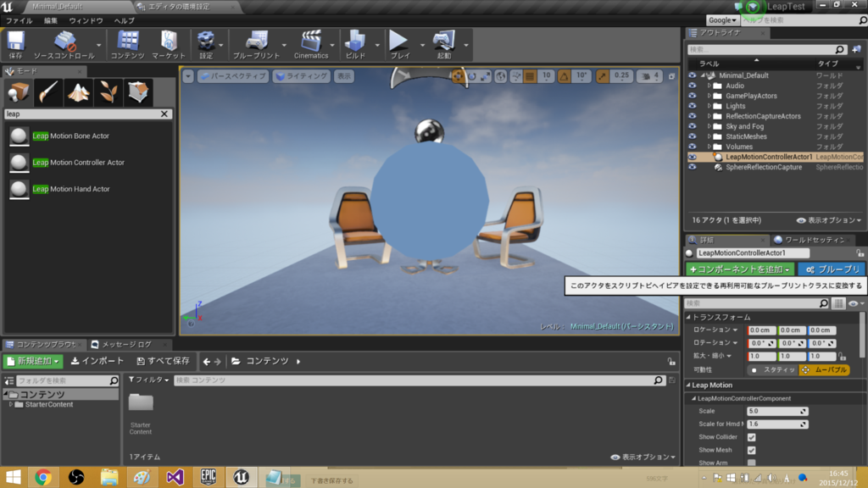Click Save All (すべて保存) button
Image resolution: width=868 pixels, height=488 pixels.
coord(164,361)
